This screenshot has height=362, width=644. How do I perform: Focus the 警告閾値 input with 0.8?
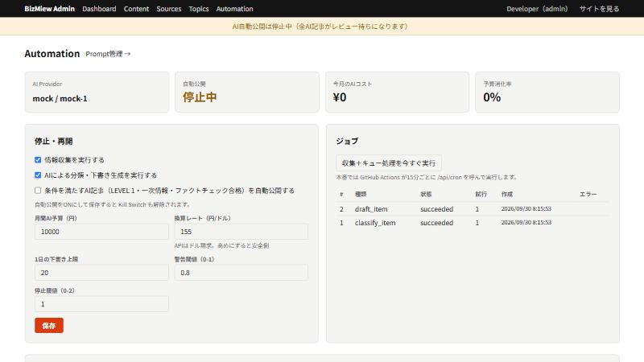241,273
